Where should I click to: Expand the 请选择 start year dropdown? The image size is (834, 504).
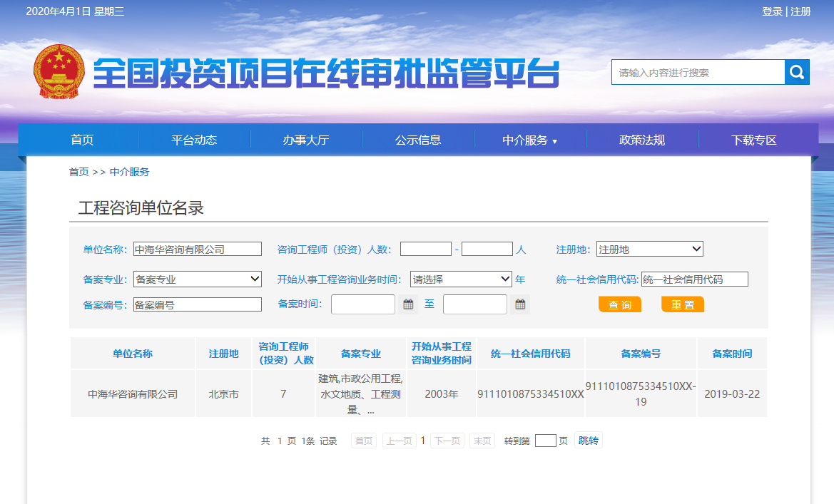click(x=461, y=279)
